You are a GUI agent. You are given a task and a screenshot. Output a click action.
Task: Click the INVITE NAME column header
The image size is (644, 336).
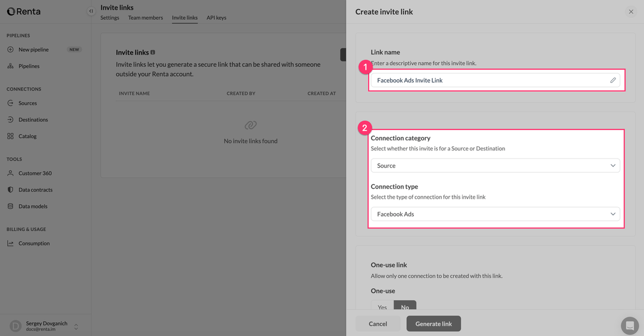(134, 93)
